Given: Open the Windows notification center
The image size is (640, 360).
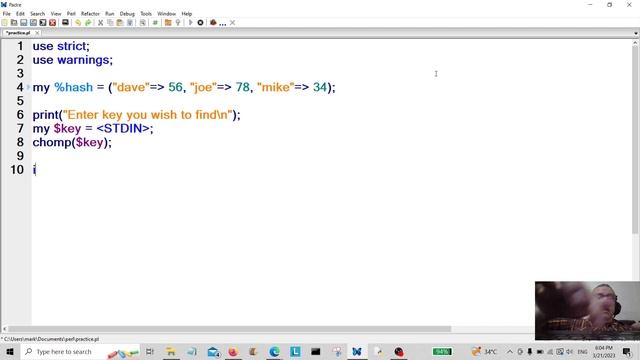Looking at the screenshot, I should point(627,351).
